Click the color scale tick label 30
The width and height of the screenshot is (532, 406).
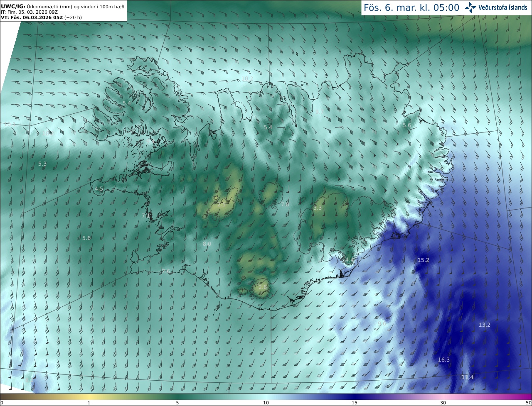pos(443,403)
